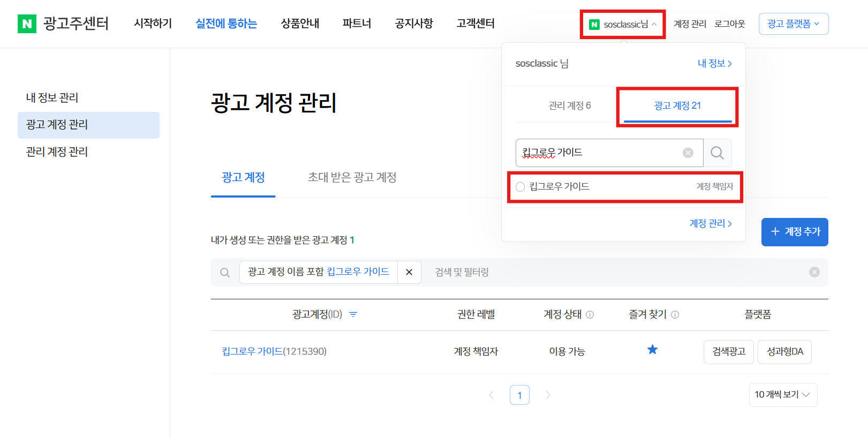Open the 공지사항 menu
Viewport: 868px width, 438px height.
coord(414,24)
